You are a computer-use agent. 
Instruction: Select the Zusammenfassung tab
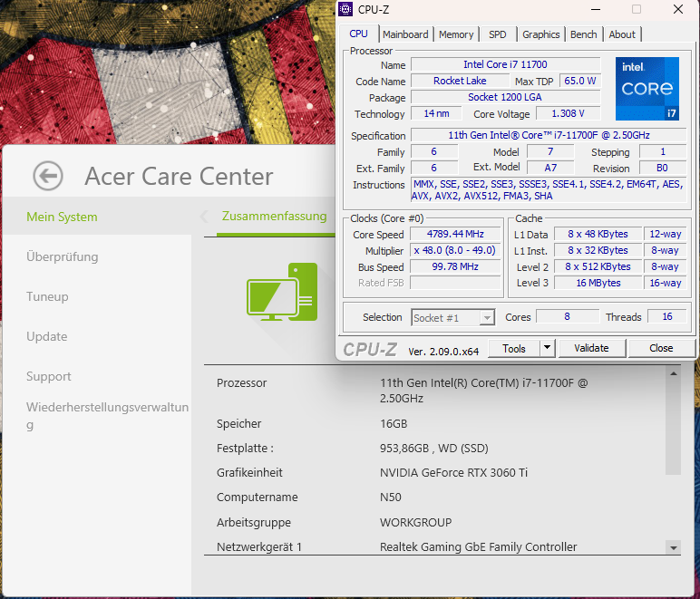click(x=274, y=217)
